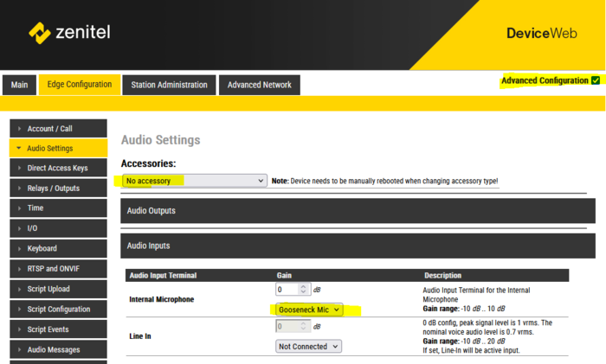Collapse the Audio Inputs section header
Image resolution: width=606 pixels, height=364 pixels.
(357, 246)
